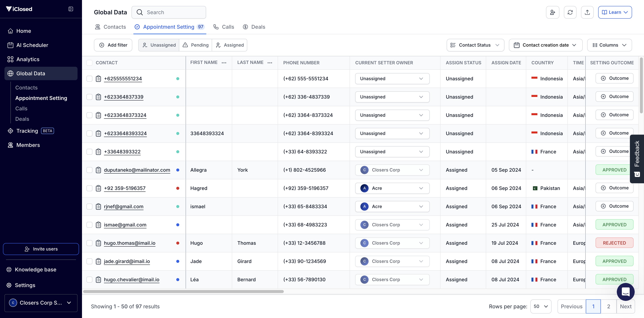Viewport: 644px width, 318px height.
Task: Open setter owner dropdown for Hagred
Action: [392, 188]
